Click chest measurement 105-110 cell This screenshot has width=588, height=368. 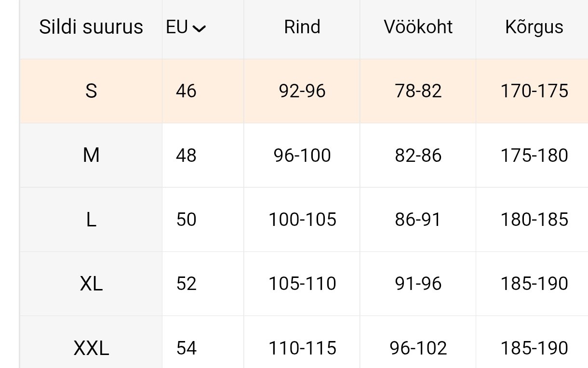pyautogui.click(x=302, y=284)
